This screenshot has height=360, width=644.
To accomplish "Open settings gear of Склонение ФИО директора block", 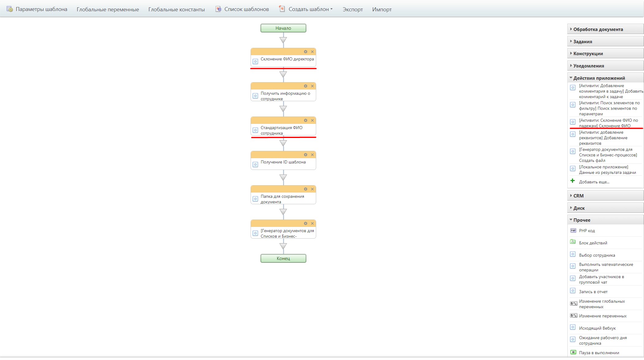I will pos(305,52).
